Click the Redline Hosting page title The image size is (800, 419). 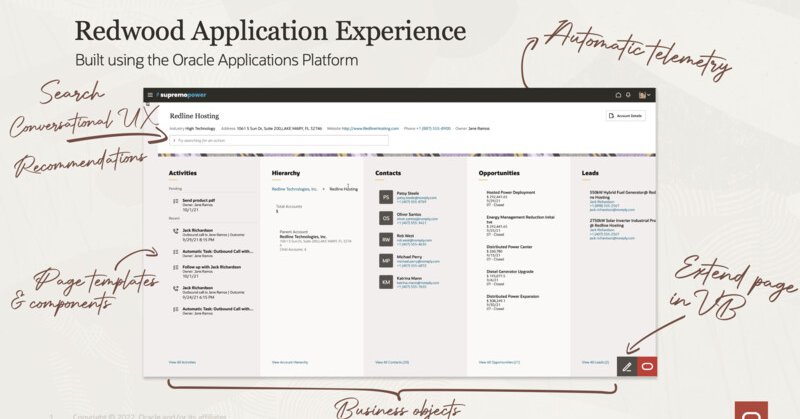tap(194, 116)
